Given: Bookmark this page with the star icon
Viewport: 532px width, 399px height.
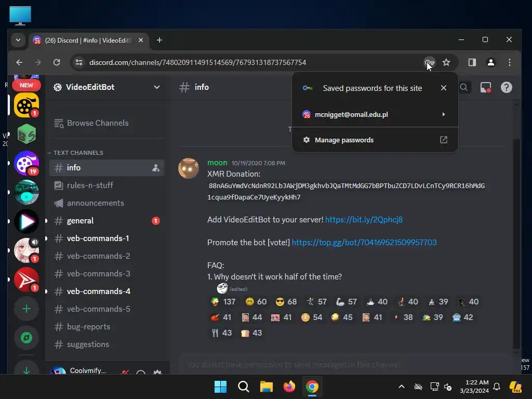Looking at the screenshot, I should click(446, 62).
